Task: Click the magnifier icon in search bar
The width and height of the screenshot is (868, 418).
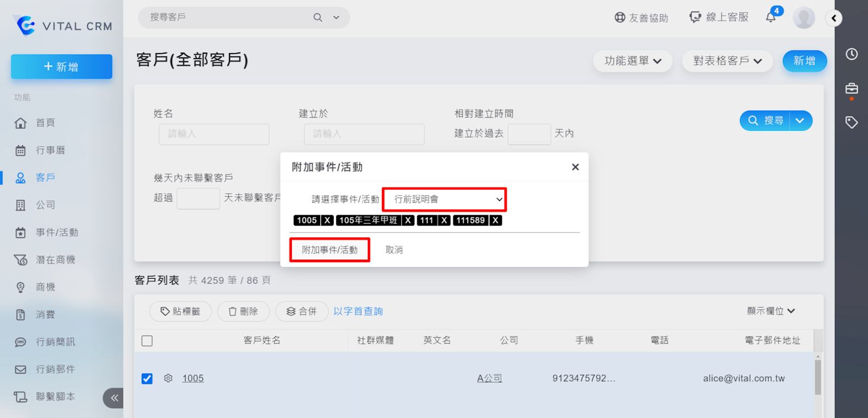Action: tap(318, 17)
